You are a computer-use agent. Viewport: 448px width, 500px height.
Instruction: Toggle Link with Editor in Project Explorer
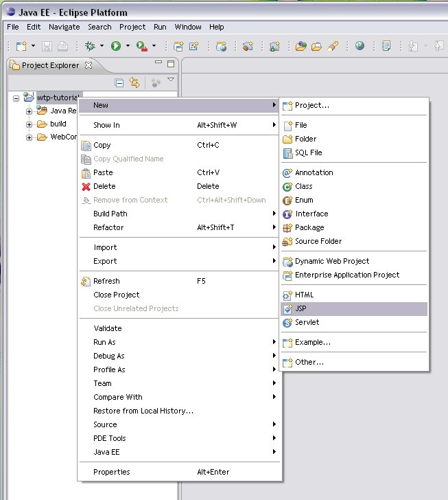tap(134, 82)
